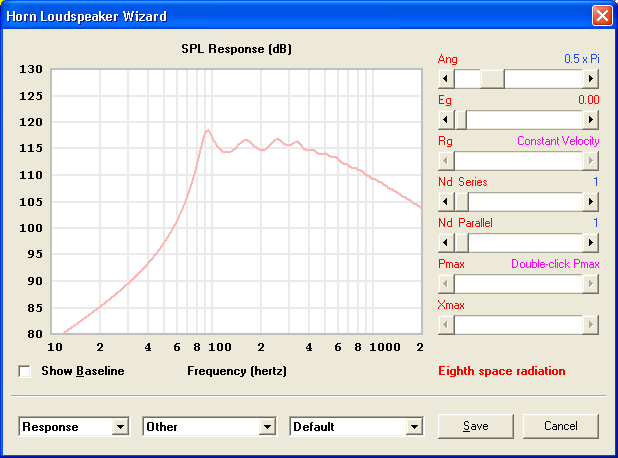Click right arrow of Pmax scrollbar
Viewport: 618px width, 458px height.
click(590, 284)
